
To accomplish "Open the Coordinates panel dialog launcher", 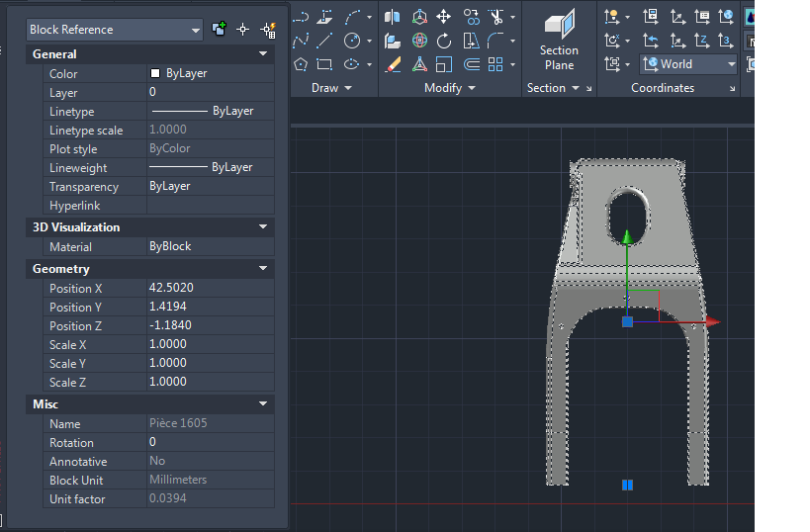I will tap(732, 89).
